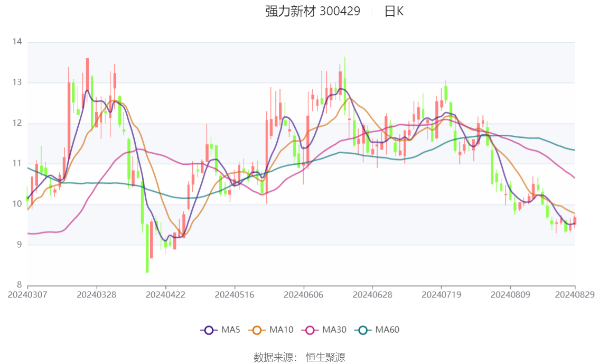
Task: Click the x-axis date label 20240606
Action: coord(303,295)
